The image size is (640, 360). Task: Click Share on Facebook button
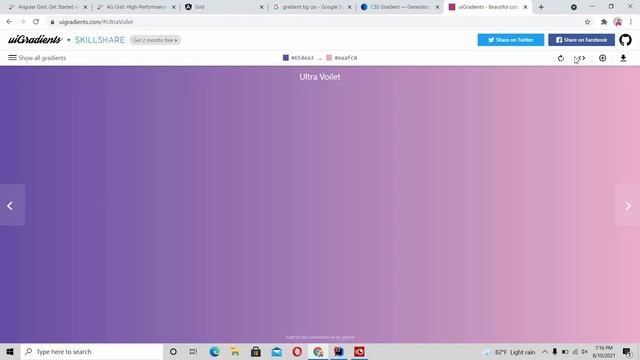(581, 40)
